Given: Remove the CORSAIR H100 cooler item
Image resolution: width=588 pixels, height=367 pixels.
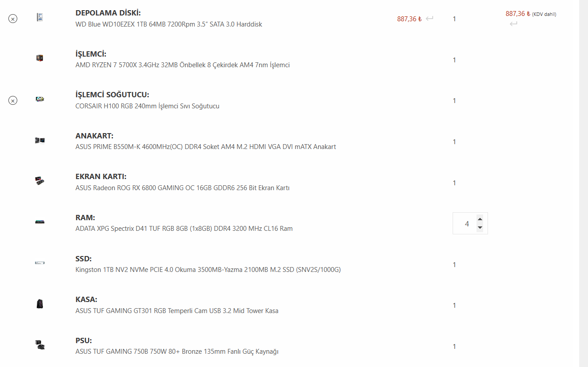Looking at the screenshot, I should tap(13, 101).
